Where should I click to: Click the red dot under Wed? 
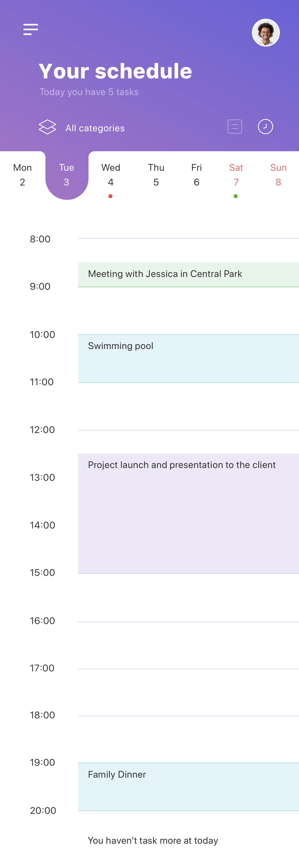(110, 196)
